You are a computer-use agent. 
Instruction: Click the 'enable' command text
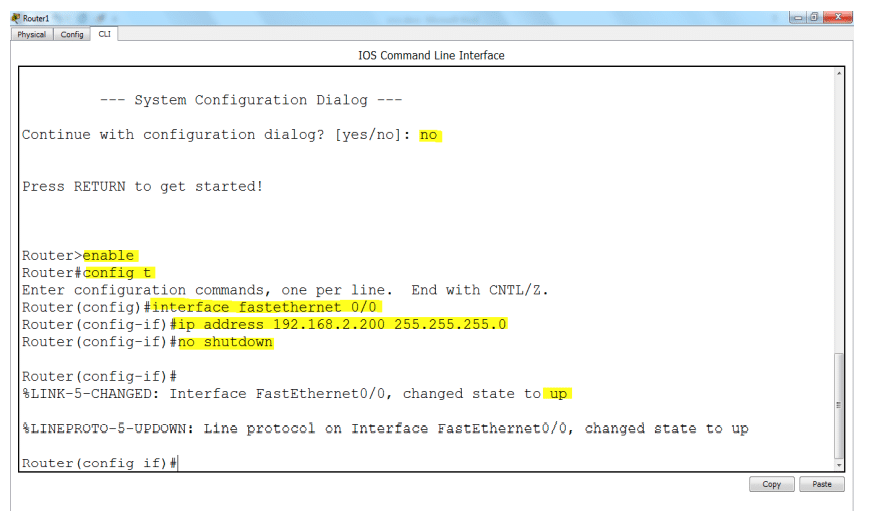(109, 256)
